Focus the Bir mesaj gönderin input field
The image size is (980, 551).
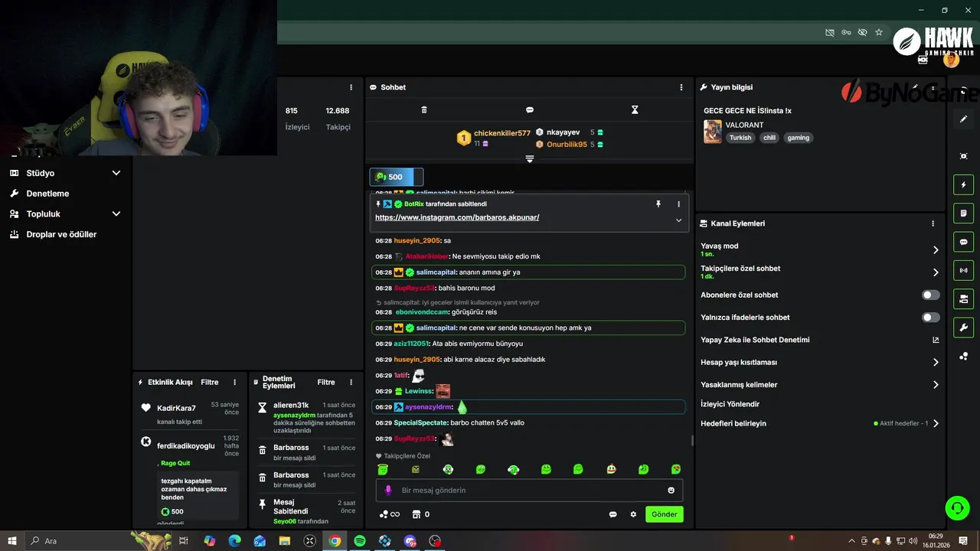point(529,490)
